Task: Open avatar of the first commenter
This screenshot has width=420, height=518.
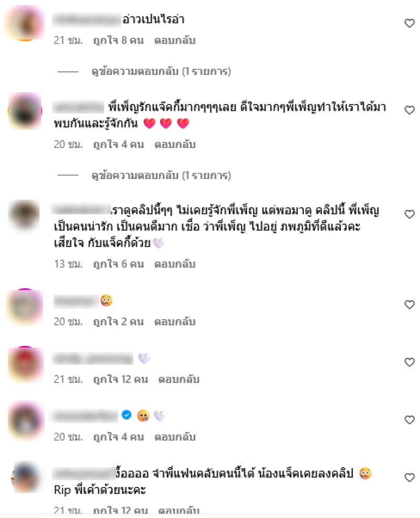Action: (x=25, y=23)
